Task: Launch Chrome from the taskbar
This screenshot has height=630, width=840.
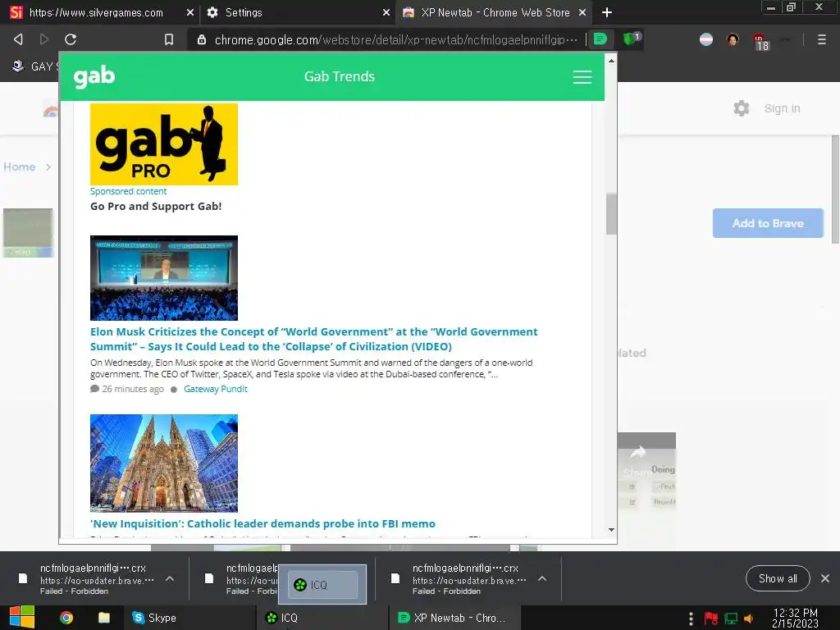Action: click(x=66, y=618)
